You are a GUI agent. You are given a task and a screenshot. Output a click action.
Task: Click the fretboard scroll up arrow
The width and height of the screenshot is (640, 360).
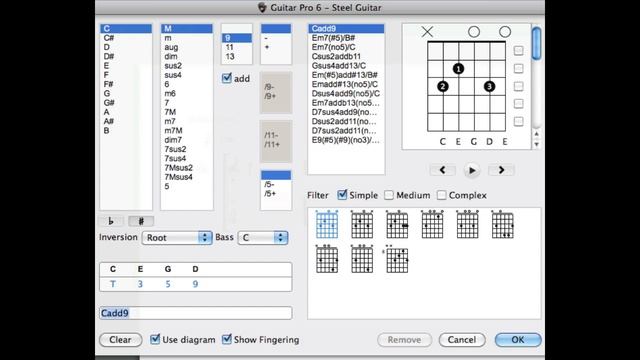pos(536,134)
